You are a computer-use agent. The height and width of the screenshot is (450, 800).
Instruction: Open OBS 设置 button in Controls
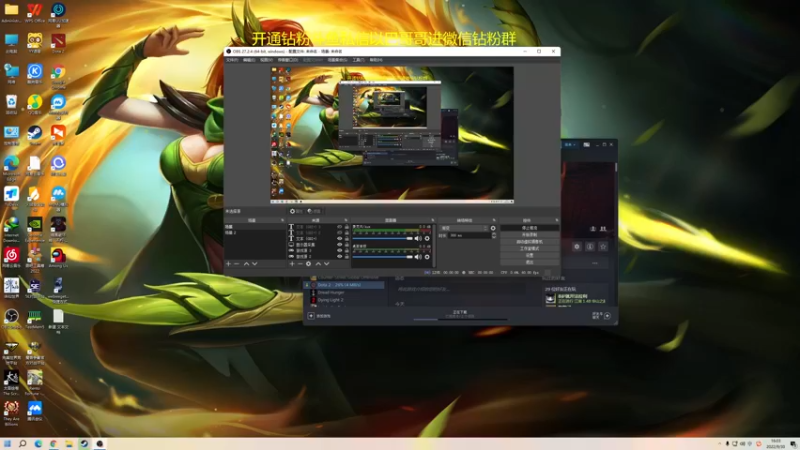[530, 255]
